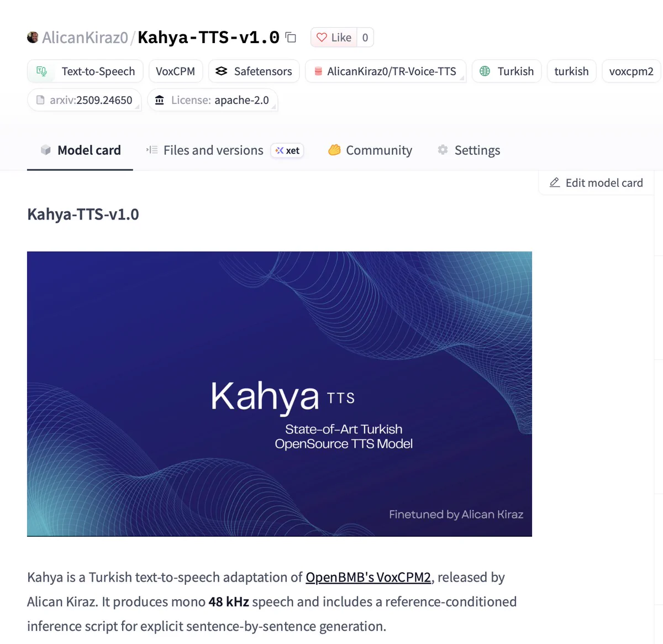Screen dimensions: 663x644
Task: Click the heart Like button
Action: pos(334,38)
